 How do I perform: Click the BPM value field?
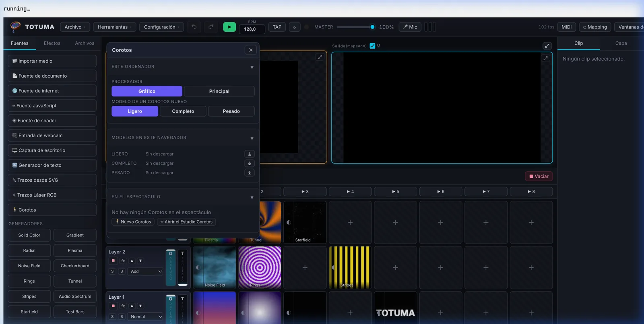(252, 29)
